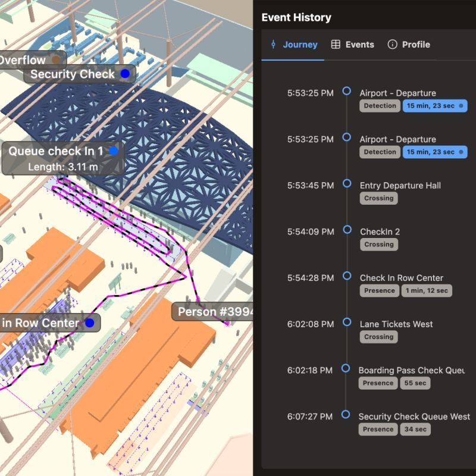Click the Crossing tag under Lane Tickets West
476x476 pixels.
pyautogui.click(x=378, y=337)
